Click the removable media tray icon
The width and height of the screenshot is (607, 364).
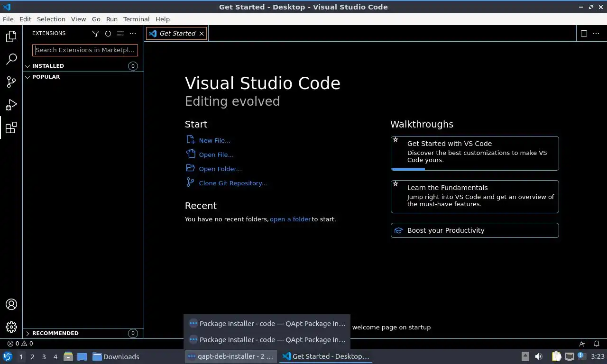525,356
